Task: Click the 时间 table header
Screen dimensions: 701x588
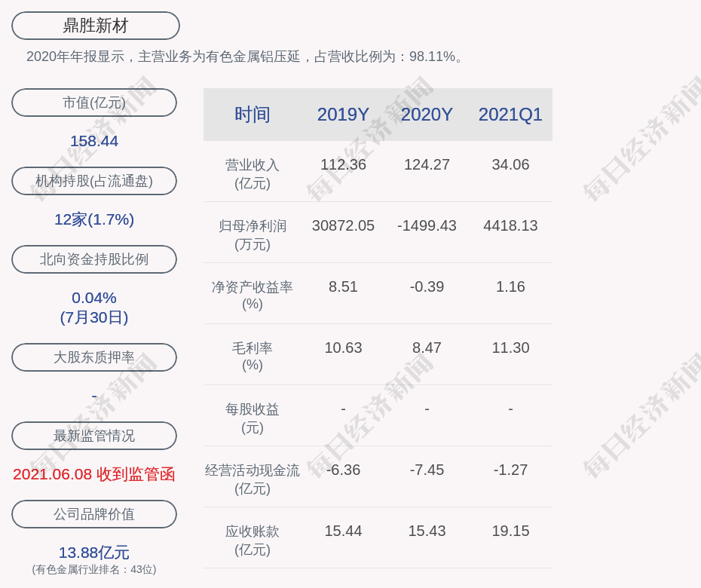Action: click(253, 115)
